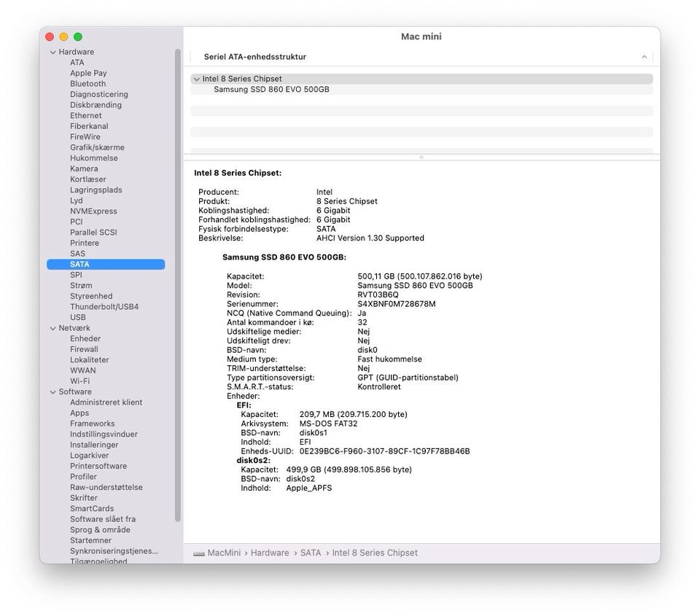Collapse the Netværk section chevron
This screenshot has width=700, height=616.
(x=52, y=329)
